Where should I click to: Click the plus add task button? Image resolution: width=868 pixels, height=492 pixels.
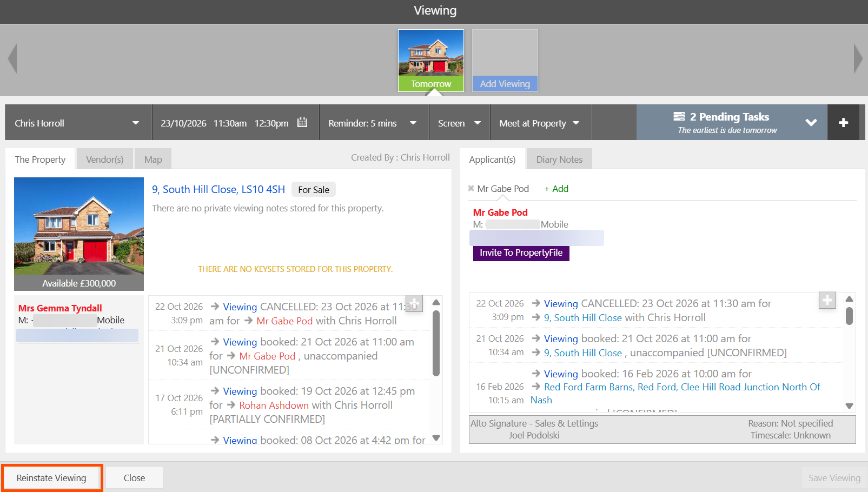point(843,123)
